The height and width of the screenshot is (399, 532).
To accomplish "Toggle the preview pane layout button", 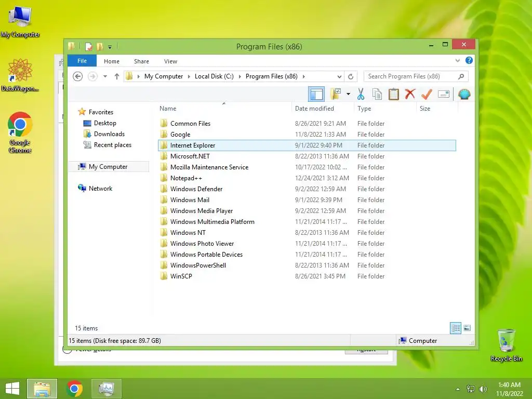I will (x=316, y=94).
